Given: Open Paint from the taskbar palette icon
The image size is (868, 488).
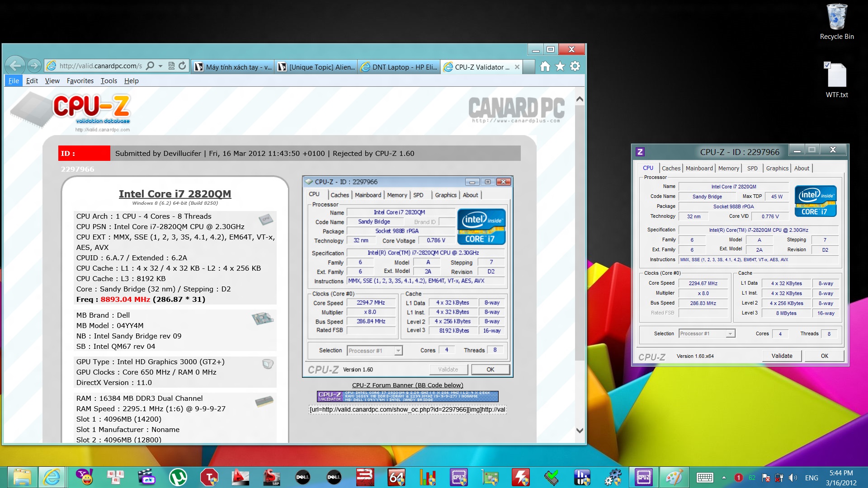Looking at the screenshot, I should pyautogui.click(x=674, y=477).
